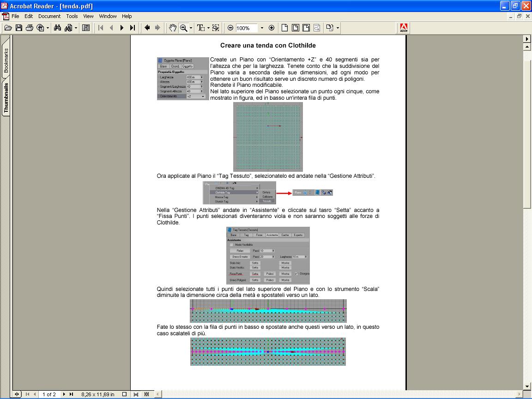The image size is (532, 399).
Task: Open the Rotate view dropdown arrow
Action: pyautogui.click(x=338, y=28)
